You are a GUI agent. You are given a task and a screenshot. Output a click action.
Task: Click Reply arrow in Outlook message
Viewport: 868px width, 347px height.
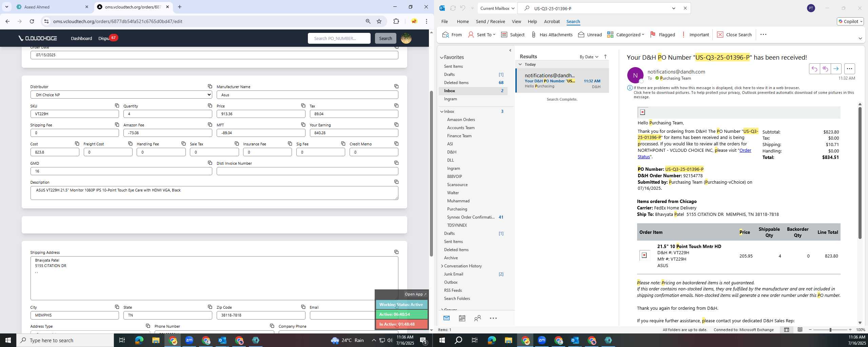click(x=814, y=69)
